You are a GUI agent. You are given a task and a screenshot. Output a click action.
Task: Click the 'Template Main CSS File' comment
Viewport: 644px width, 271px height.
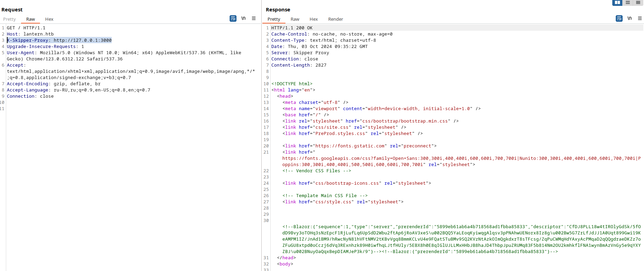pos(325,196)
